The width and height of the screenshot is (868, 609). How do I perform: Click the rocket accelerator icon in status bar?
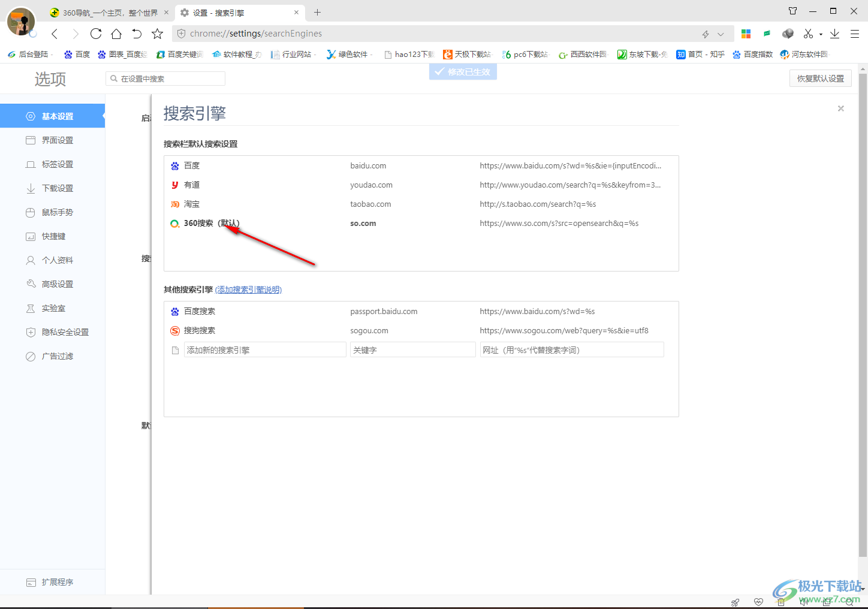tap(735, 602)
